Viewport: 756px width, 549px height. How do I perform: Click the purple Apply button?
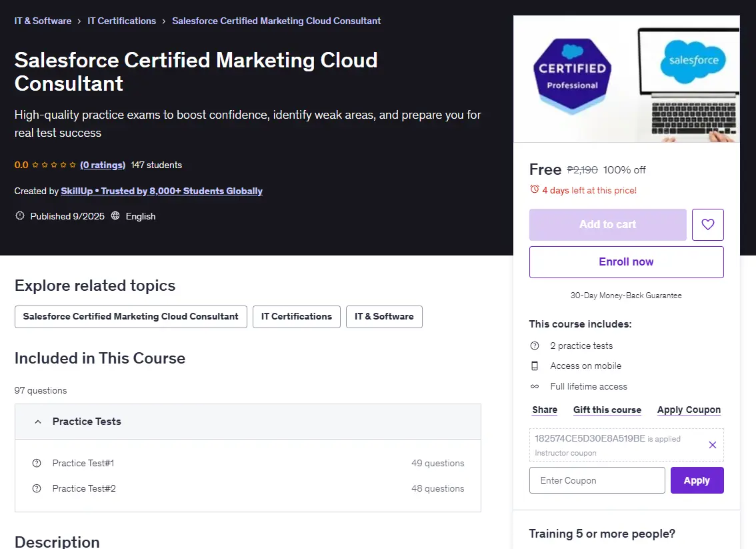(x=697, y=480)
